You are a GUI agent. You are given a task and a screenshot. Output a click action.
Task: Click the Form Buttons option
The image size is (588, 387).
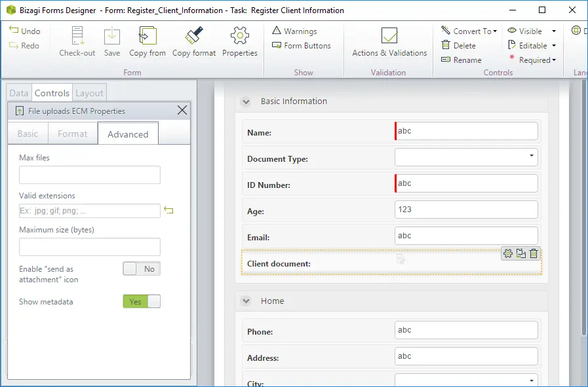pyautogui.click(x=302, y=46)
